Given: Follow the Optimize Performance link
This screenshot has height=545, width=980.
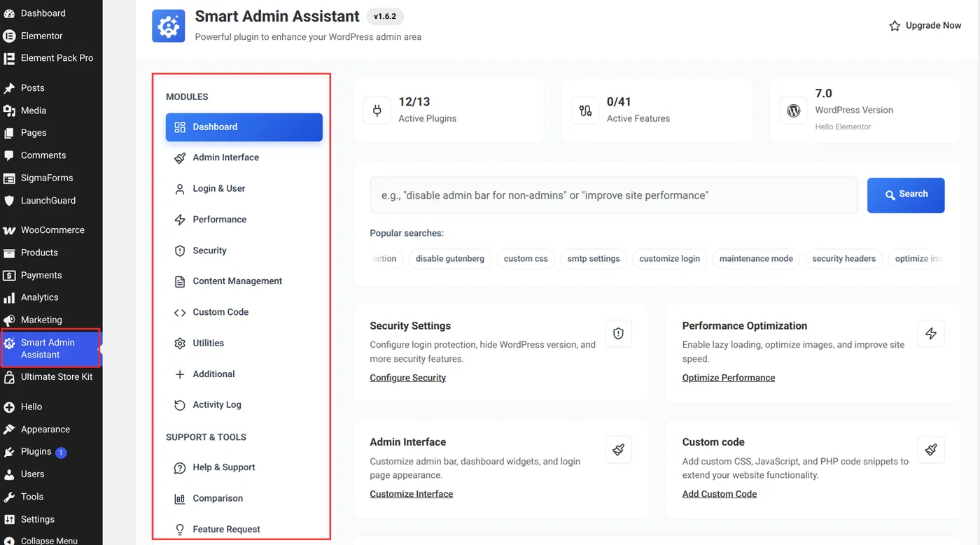Looking at the screenshot, I should pyautogui.click(x=729, y=378).
